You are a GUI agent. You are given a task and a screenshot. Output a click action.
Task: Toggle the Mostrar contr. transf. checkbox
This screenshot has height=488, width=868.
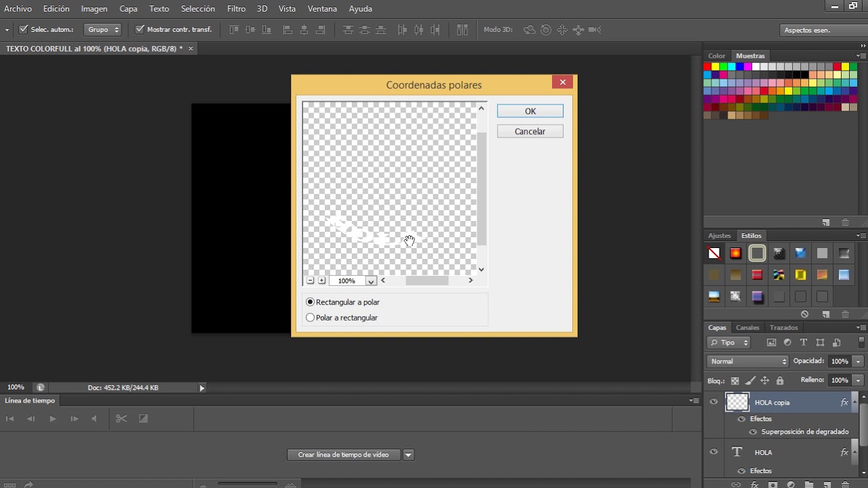pyautogui.click(x=140, y=30)
